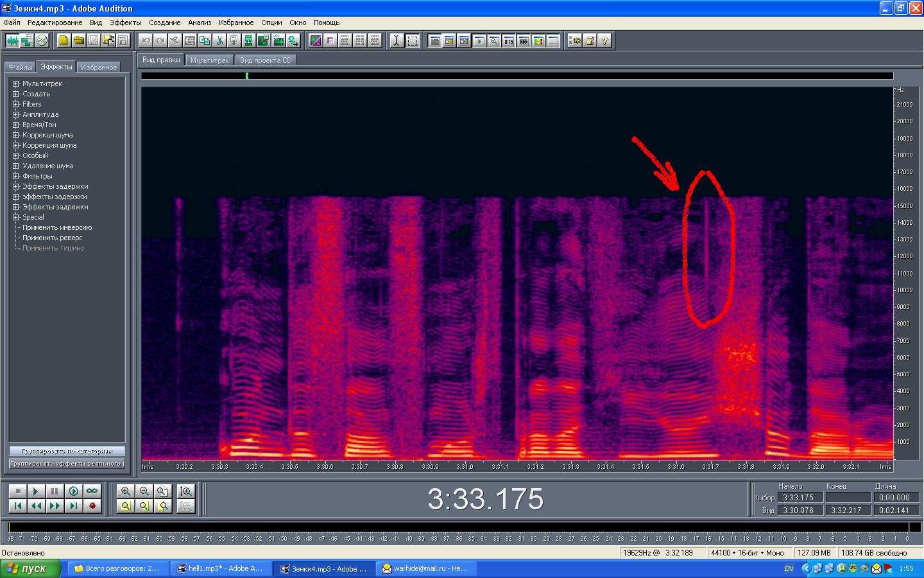Screen dimensions: 924x578
Task: Expand the Амплитуда effects category
Action: [16, 114]
